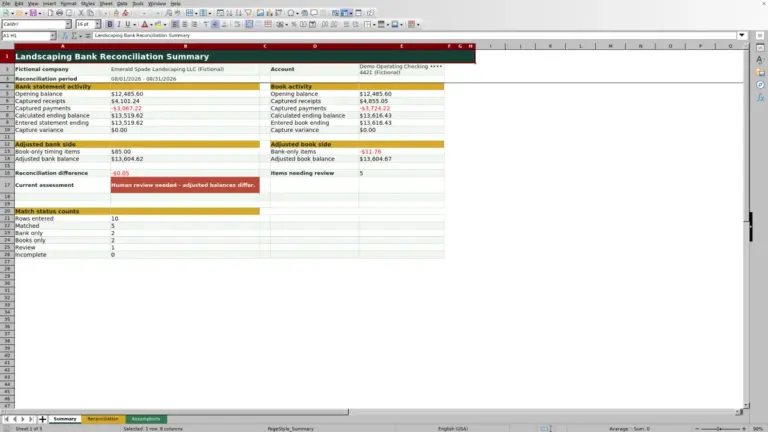Open the Function Wizard icon

65,36
